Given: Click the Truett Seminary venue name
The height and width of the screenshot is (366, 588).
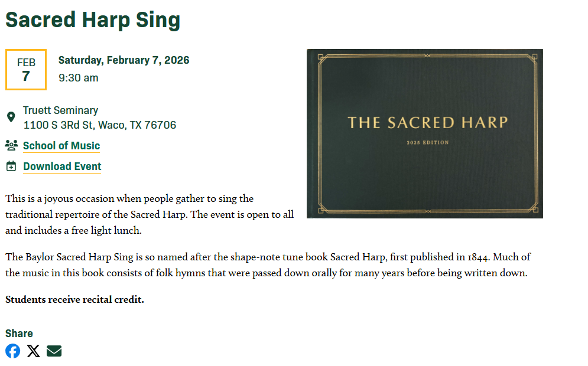Looking at the screenshot, I should pos(60,110).
